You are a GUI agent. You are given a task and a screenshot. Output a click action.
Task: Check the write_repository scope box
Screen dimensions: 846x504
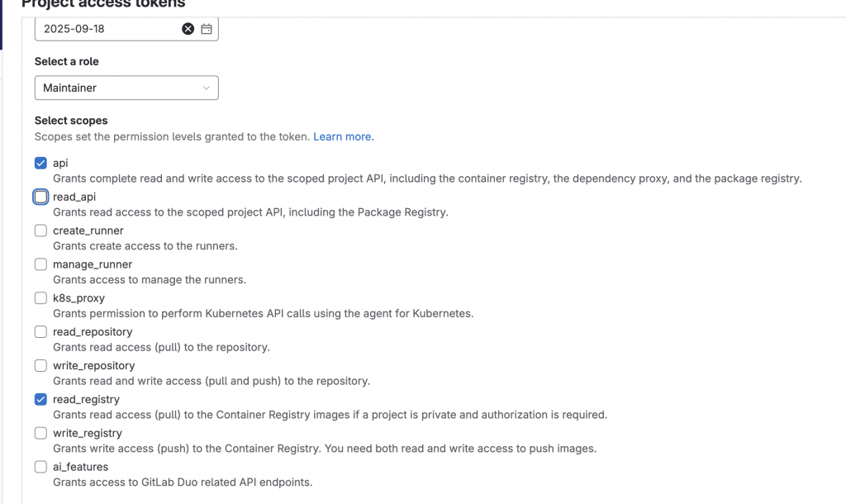pos(40,366)
